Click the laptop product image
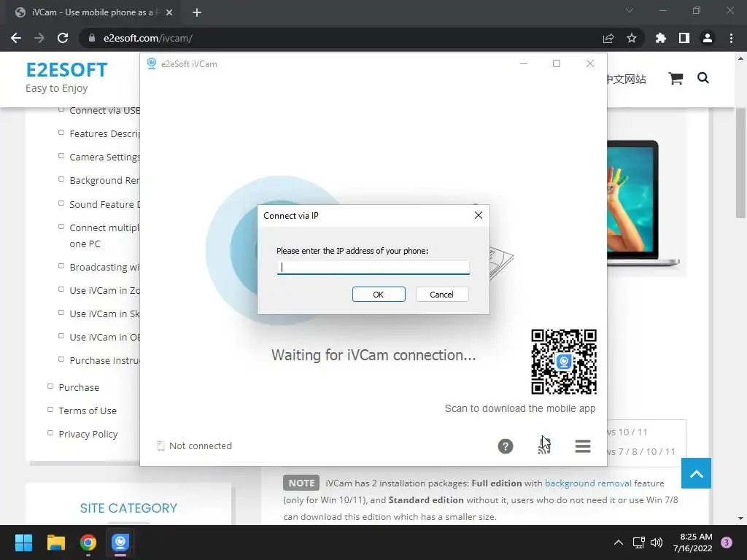This screenshot has width=747, height=560. tap(643, 203)
